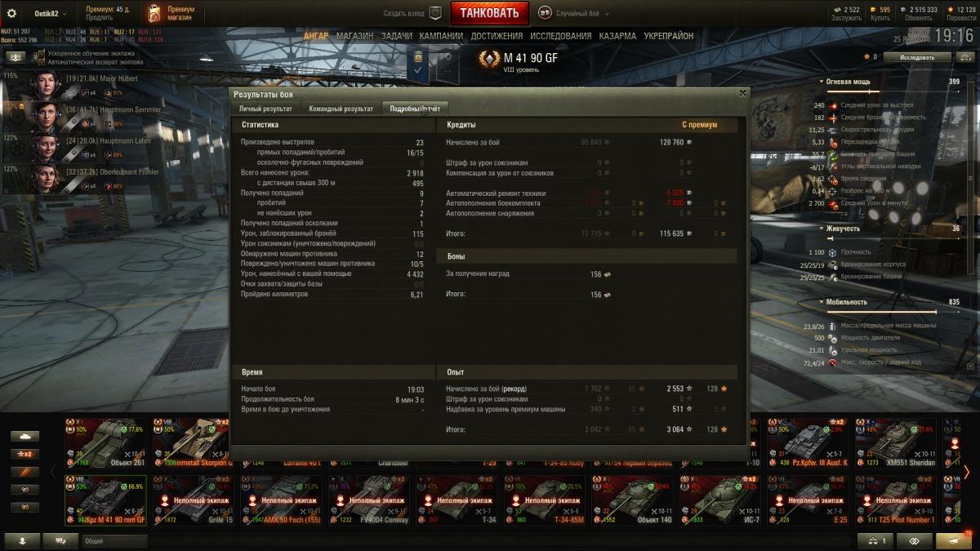Switch to Личный результат tab
The width and height of the screenshot is (980, 551).
tap(265, 109)
